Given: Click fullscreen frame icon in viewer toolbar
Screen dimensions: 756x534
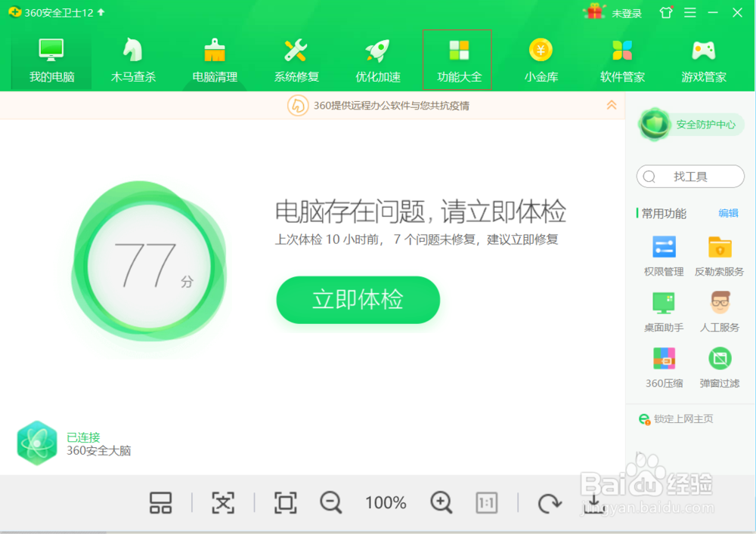Looking at the screenshot, I should [286, 503].
